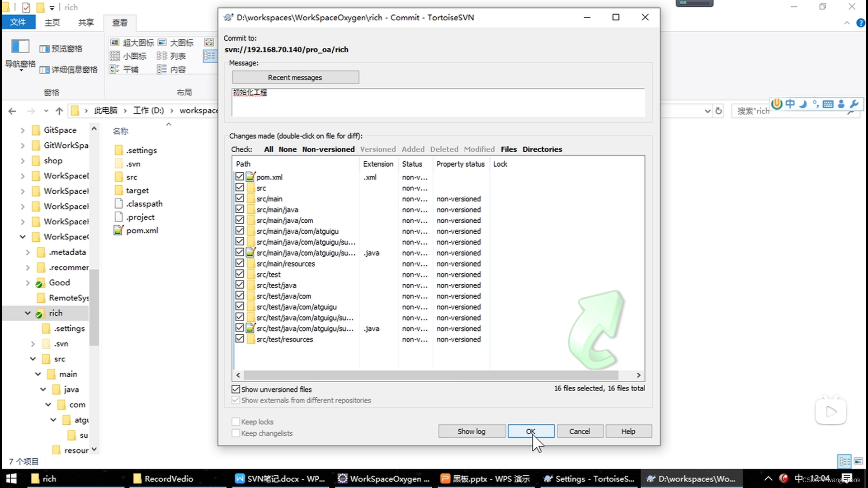Check All files filter link

coord(269,149)
